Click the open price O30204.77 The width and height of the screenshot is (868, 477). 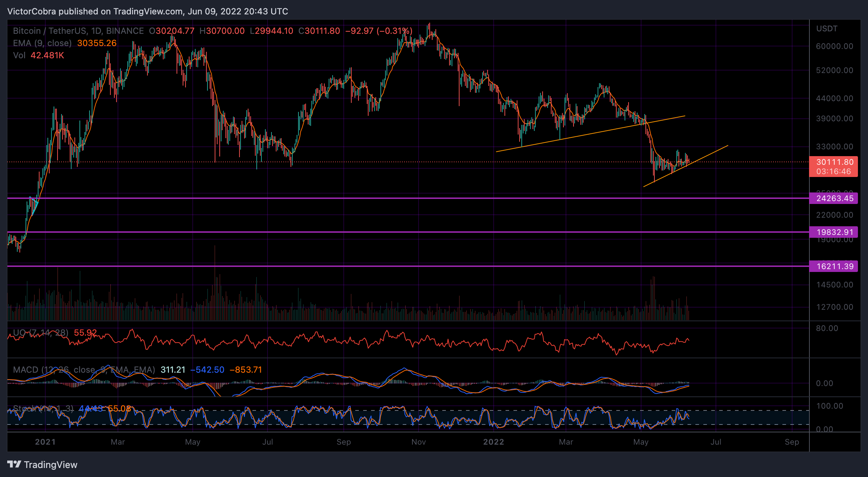point(172,31)
